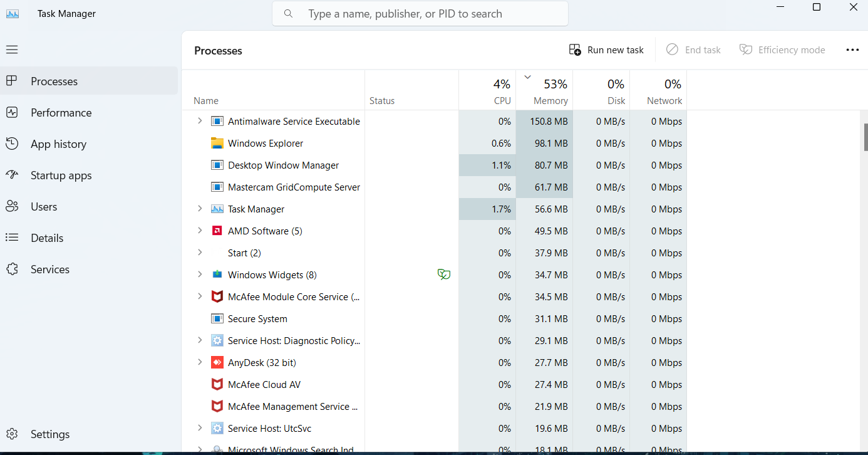Expand the Start (2) process group

(x=200, y=253)
